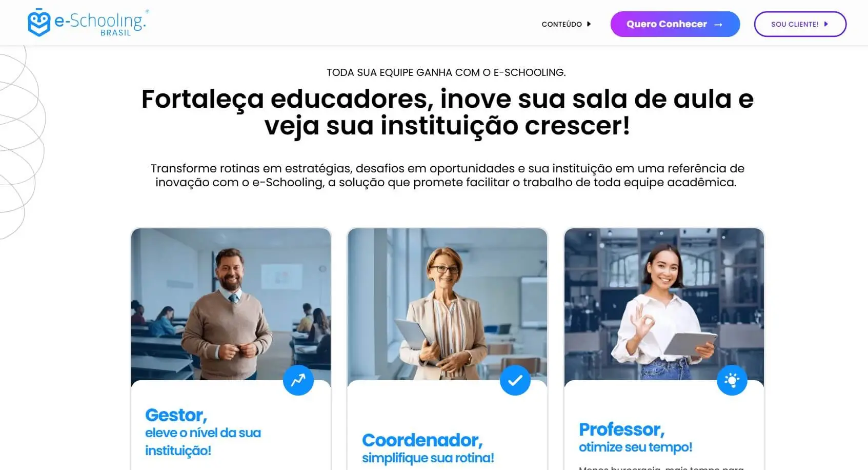The width and height of the screenshot is (868, 470).
Task: Click the checkmark icon on Coordenador card
Action: [515, 380]
